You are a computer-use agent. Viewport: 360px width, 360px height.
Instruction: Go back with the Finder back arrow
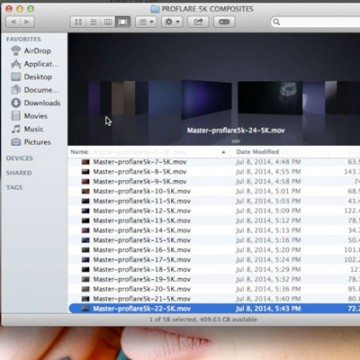[13, 22]
